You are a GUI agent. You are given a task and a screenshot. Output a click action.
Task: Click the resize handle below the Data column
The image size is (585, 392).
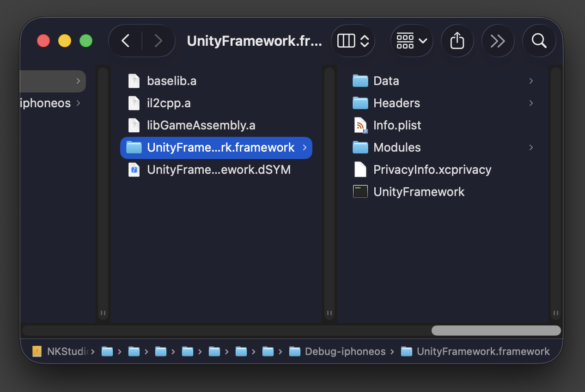tap(556, 313)
